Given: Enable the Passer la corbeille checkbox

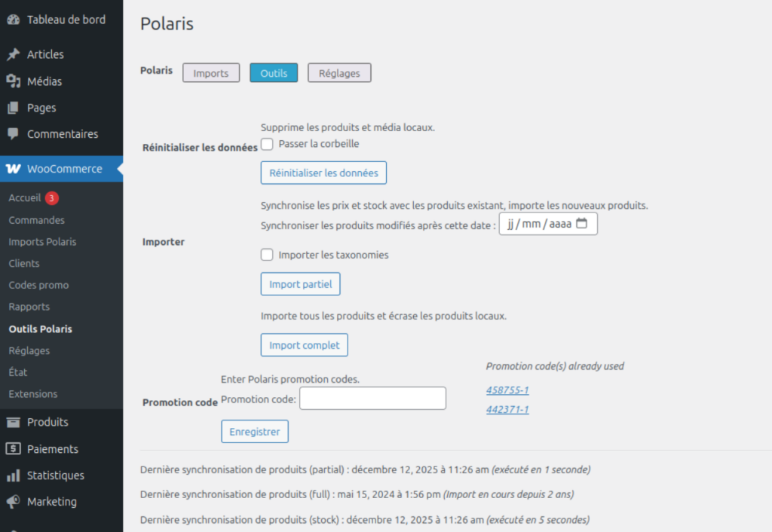Looking at the screenshot, I should [267, 144].
